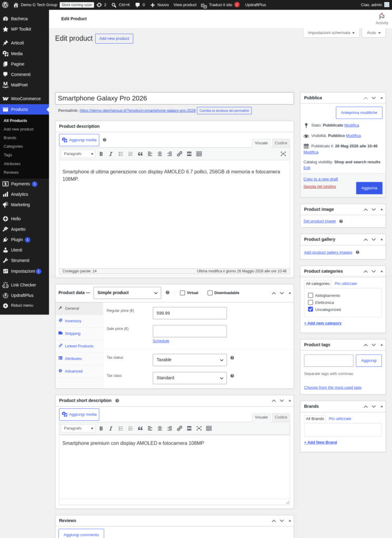Show Product image help tip
The image size is (392, 538).
coord(341,221)
